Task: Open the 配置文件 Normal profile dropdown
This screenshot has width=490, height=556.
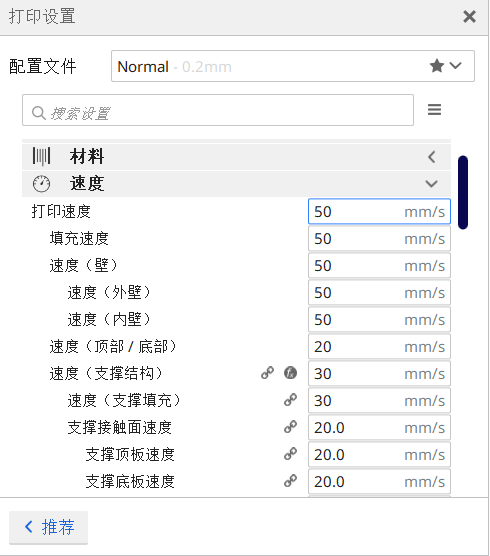Action: 293,66
